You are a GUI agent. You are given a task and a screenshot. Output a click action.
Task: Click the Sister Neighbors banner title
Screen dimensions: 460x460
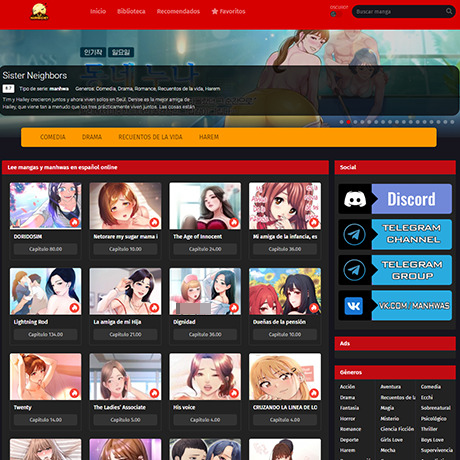[x=35, y=76]
